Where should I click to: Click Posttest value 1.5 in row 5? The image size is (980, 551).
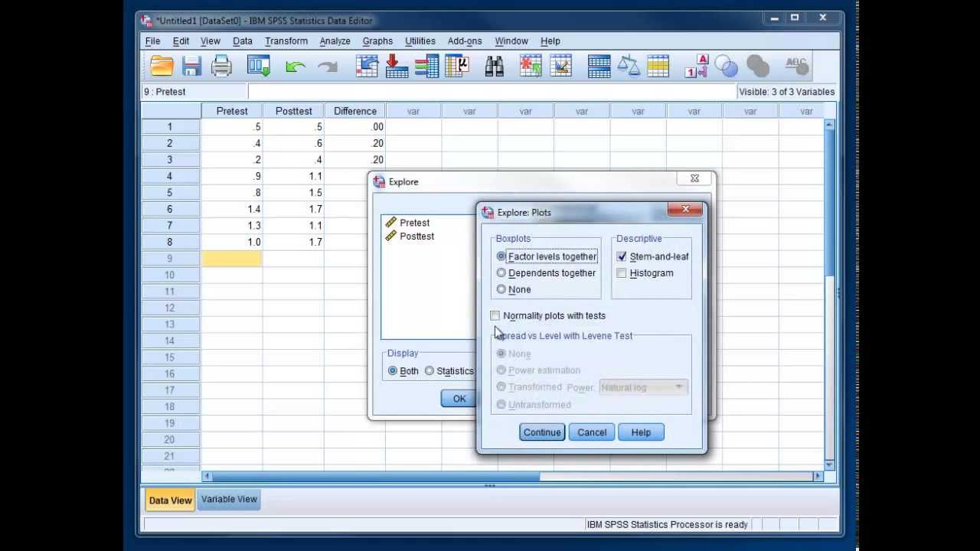tap(294, 193)
